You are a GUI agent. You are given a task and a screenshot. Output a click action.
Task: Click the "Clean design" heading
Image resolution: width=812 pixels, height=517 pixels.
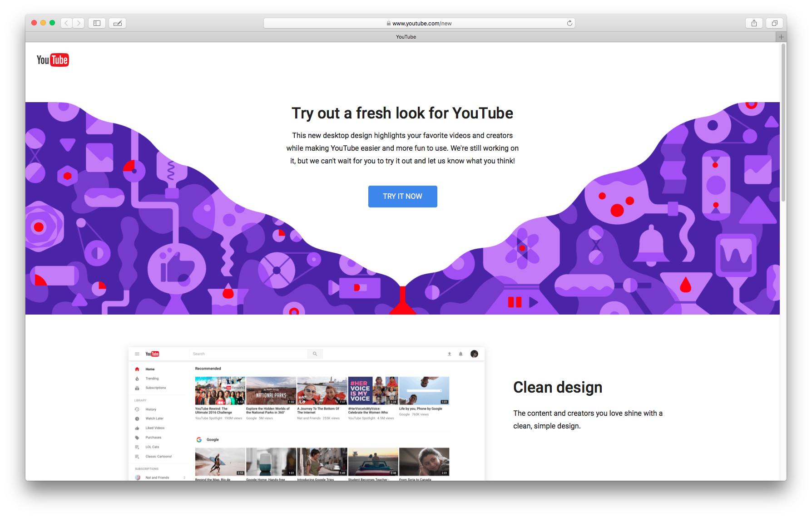click(558, 387)
